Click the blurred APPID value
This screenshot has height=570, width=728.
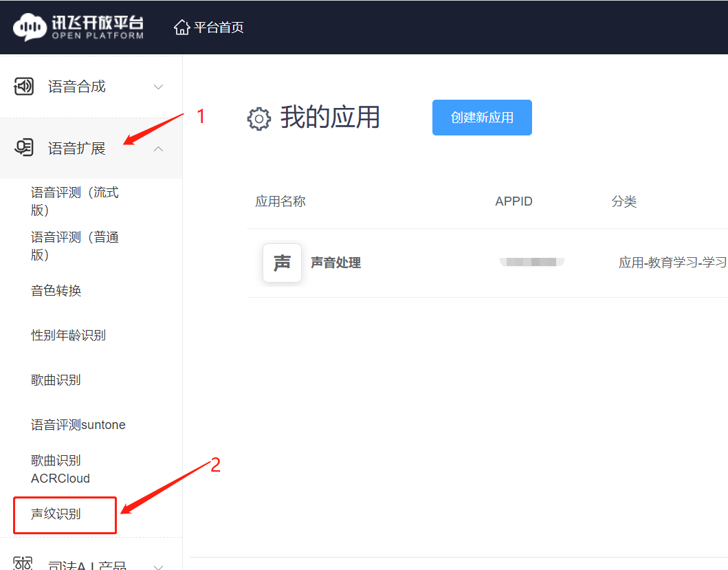[531, 262]
